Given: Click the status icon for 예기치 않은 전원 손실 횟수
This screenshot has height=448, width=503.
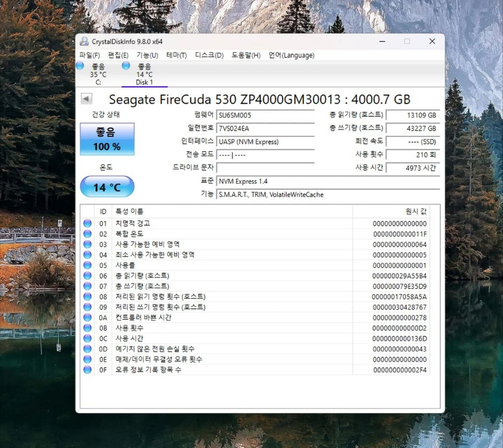Looking at the screenshot, I should click(88, 349).
